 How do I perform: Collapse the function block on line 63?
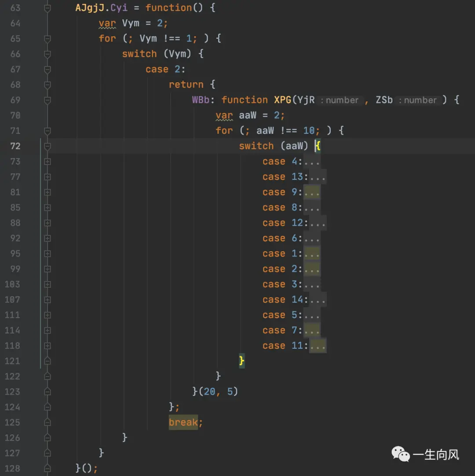(47, 8)
